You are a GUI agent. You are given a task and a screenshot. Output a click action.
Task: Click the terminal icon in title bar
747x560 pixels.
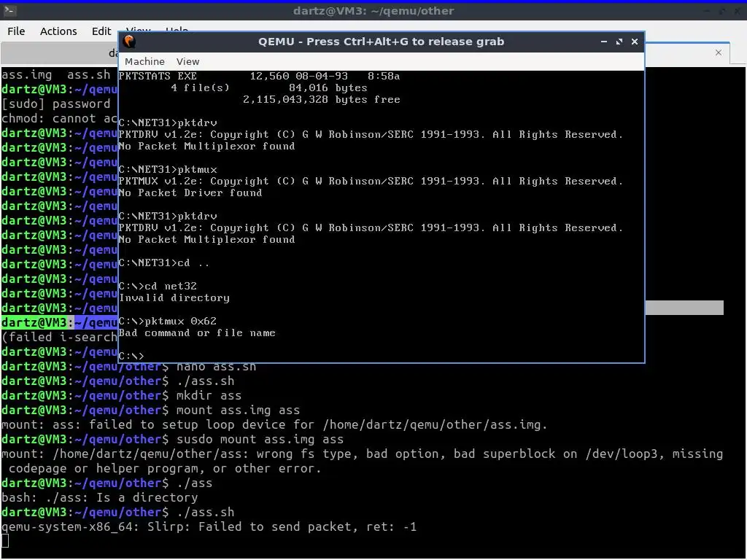click(x=9, y=10)
